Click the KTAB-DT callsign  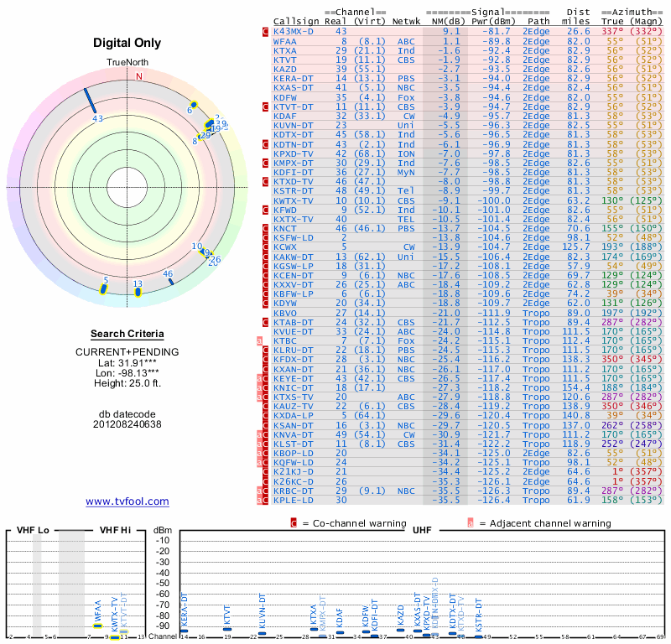point(293,322)
